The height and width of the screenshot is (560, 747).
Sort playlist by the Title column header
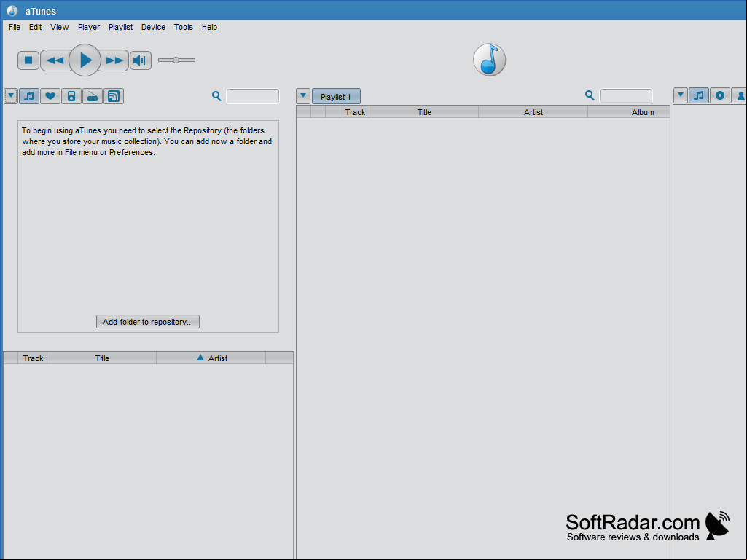424,112
